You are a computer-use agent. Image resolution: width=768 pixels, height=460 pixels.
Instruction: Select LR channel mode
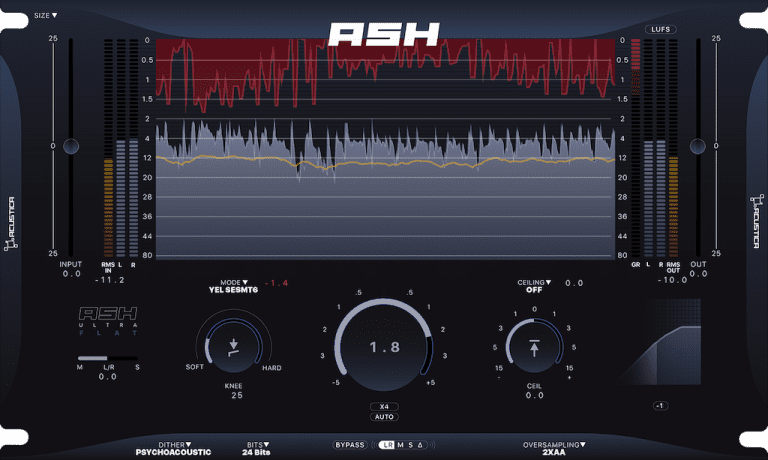coord(387,445)
